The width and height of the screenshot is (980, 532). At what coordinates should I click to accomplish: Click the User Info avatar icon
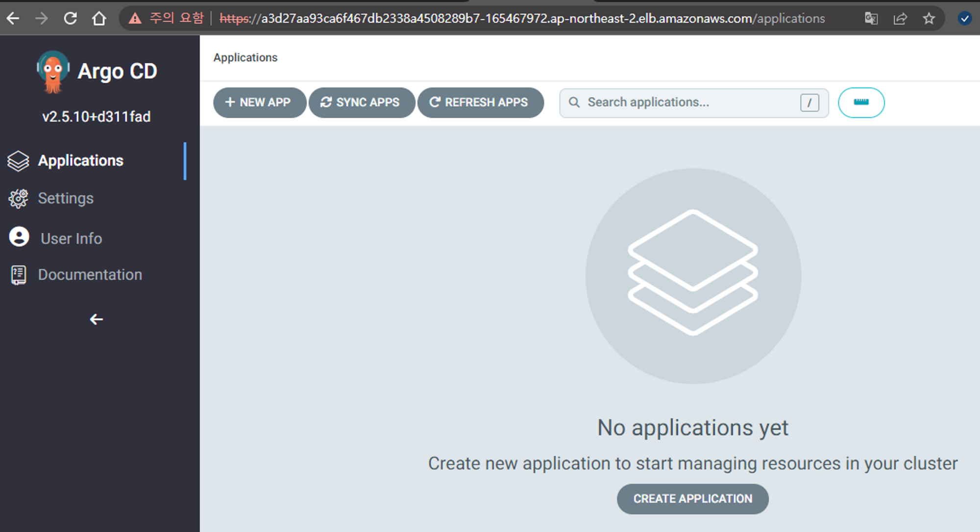[x=19, y=237]
